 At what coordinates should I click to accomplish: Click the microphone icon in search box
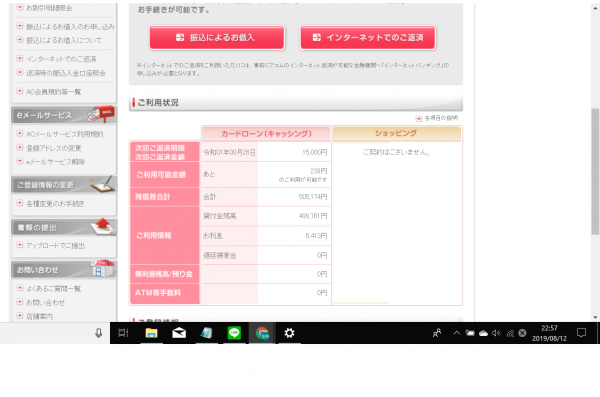click(98, 333)
